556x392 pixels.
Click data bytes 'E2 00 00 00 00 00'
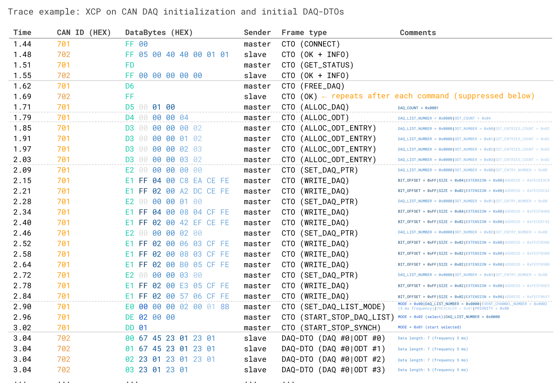coord(163,170)
